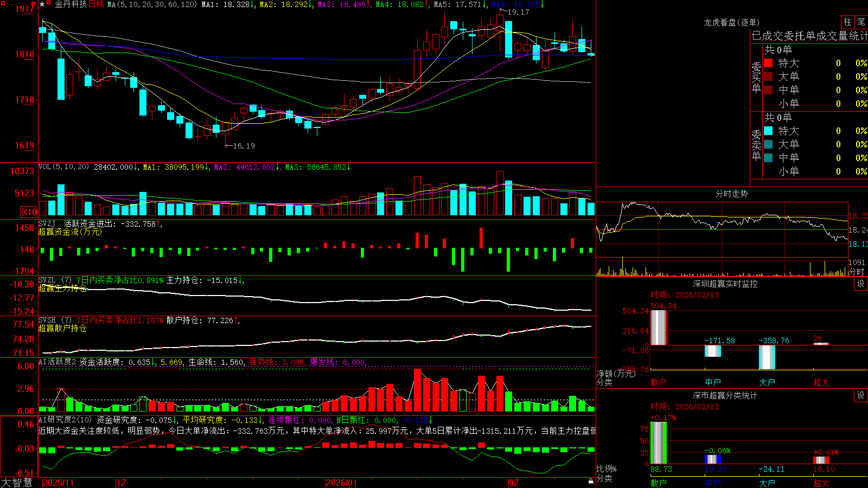Click the dark red 大单 buy legend square

768,76
